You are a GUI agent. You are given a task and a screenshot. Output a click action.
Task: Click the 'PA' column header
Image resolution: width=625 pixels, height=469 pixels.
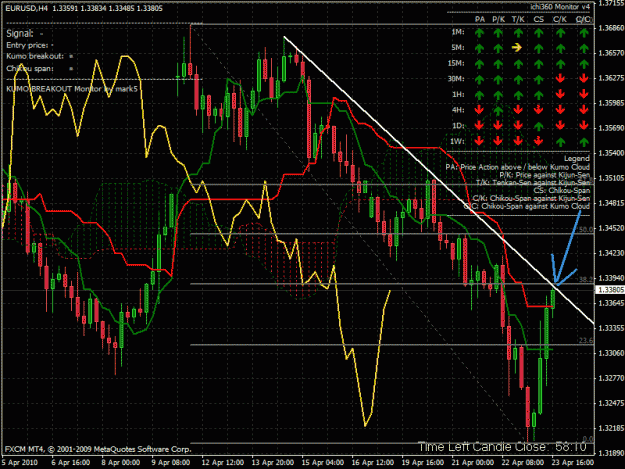point(480,19)
